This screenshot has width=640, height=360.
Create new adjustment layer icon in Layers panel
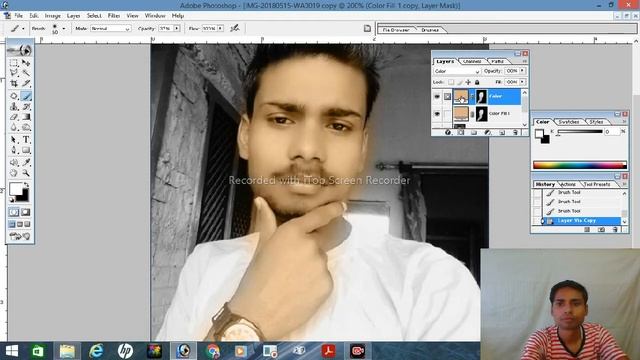coord(488,132)
